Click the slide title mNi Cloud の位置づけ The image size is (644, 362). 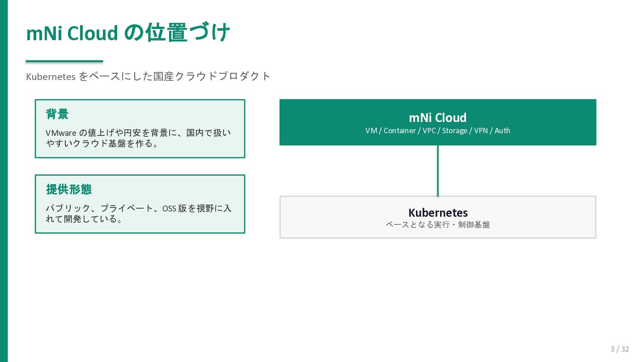(x=128, y=33)
